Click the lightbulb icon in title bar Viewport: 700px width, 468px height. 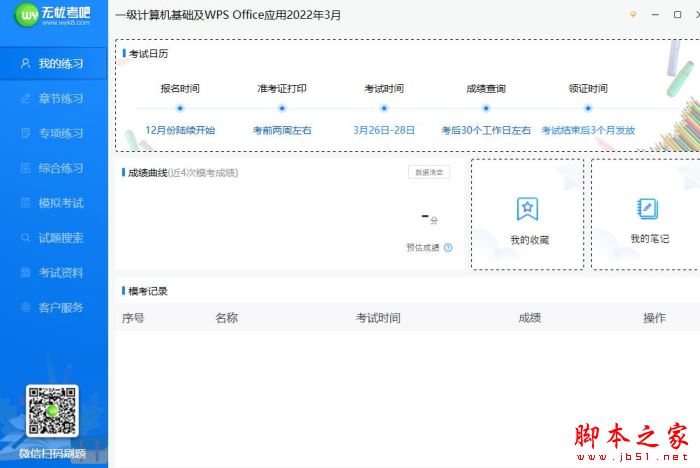tap(633, 15)
